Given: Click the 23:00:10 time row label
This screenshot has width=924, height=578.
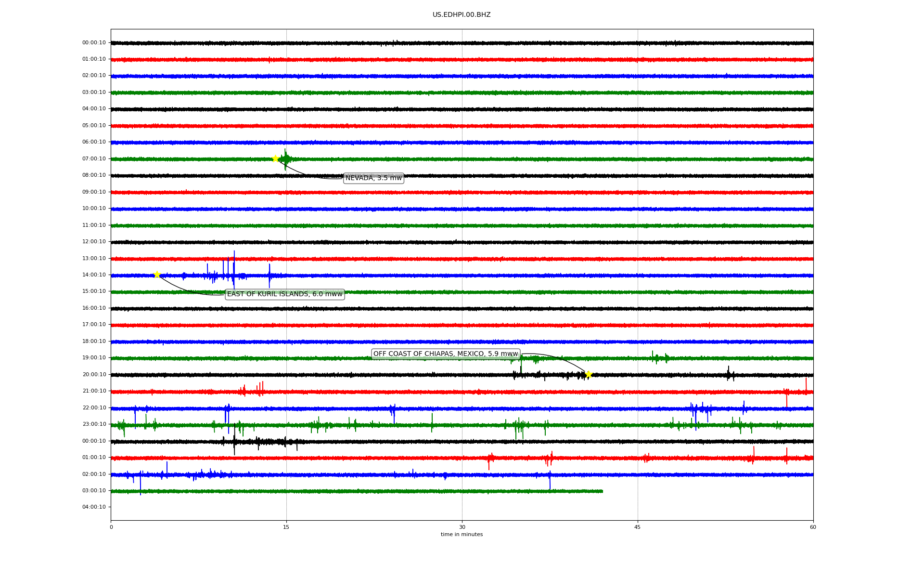Looking at the screenshot, I should pyautogui.click(x=94, y=424).
